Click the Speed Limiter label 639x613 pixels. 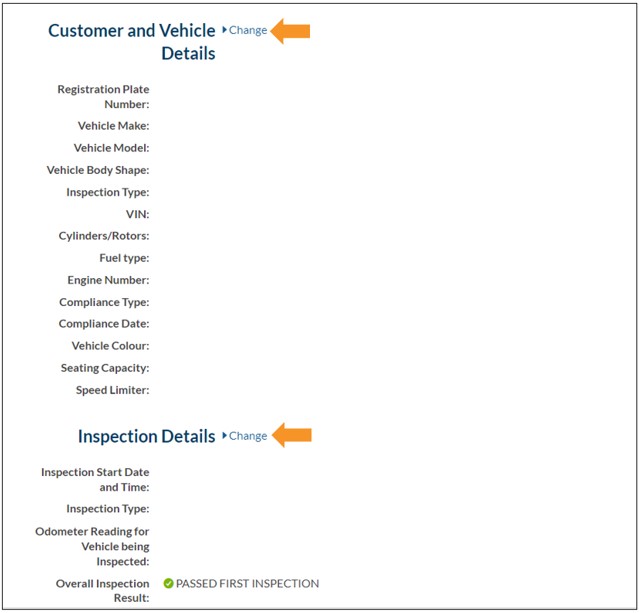[112, 390]
